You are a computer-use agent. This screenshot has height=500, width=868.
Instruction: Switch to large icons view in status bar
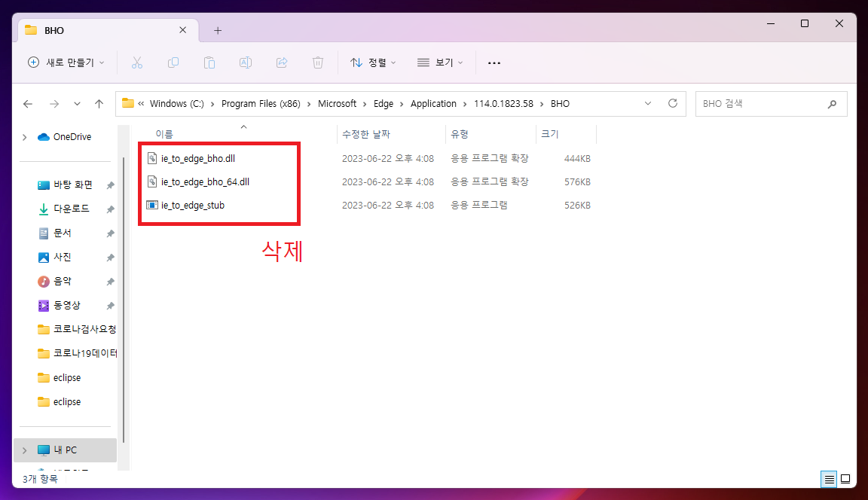[845, 479]
